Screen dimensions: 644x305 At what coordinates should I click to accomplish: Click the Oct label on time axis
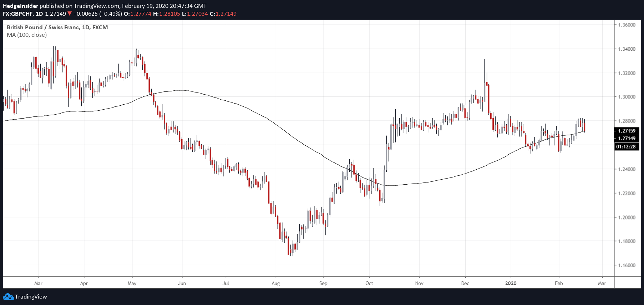pos(369,283)
